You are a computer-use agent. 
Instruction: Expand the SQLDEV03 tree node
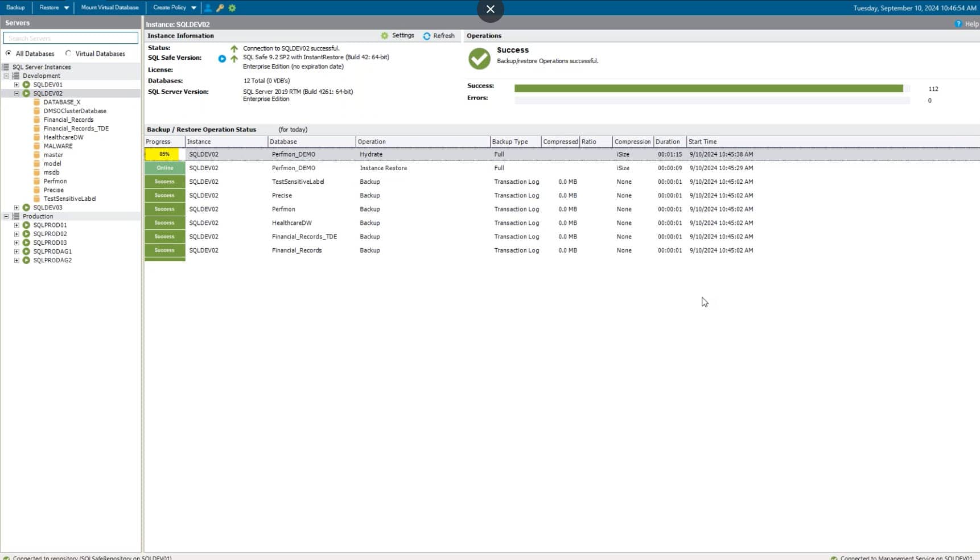[x=17, y=208]
